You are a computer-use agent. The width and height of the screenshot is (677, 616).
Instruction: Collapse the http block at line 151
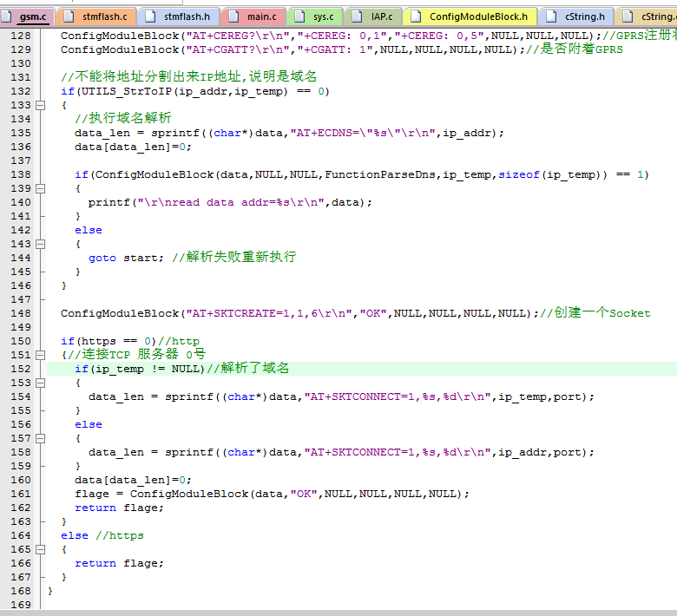tap(40, 355)
